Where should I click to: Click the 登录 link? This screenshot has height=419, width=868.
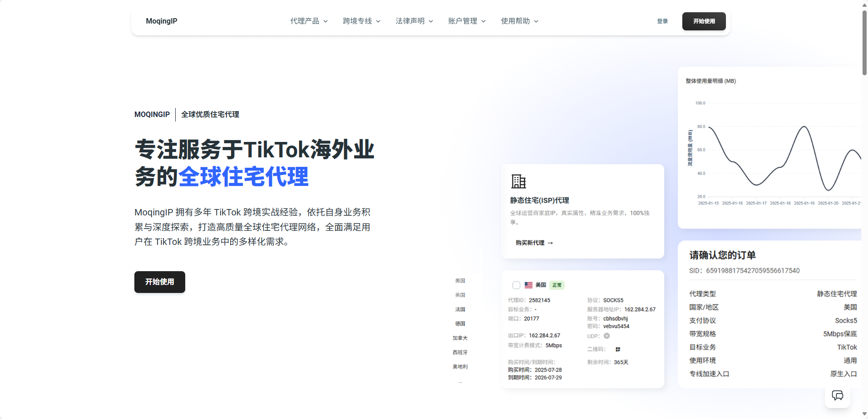click(662, 21)
